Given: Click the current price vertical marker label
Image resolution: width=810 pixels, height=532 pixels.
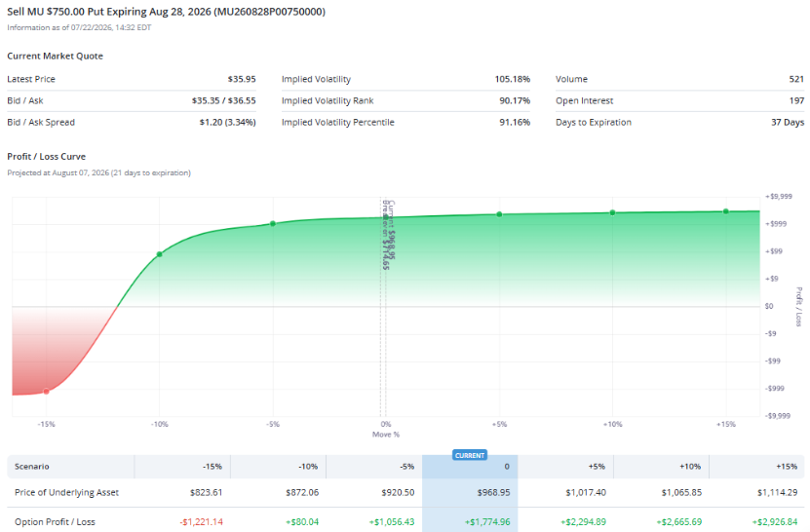Looking at the screenshot, I should pos(392,230).
